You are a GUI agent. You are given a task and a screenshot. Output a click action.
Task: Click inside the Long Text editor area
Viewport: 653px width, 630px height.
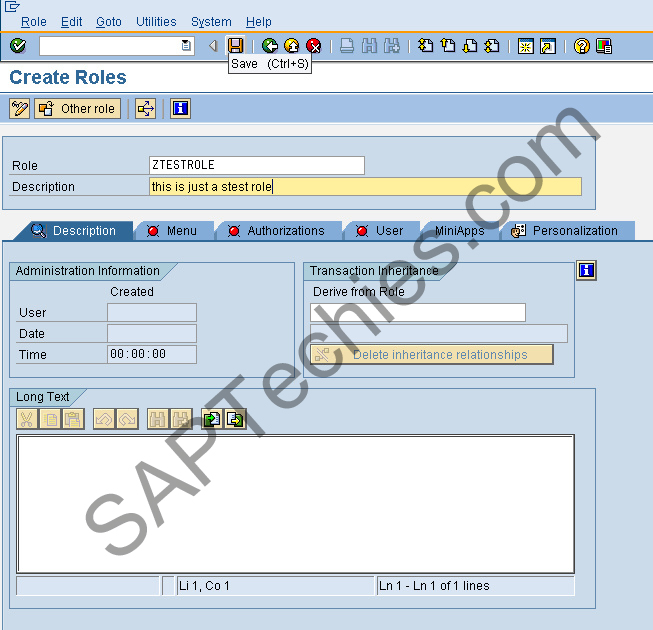click(x=295, y=504)
